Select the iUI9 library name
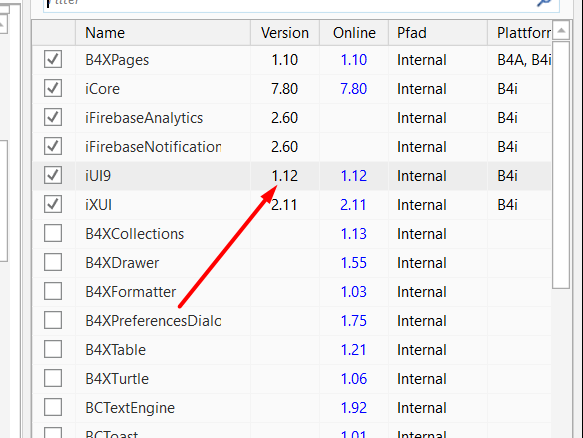 click(x=98, y=176)
